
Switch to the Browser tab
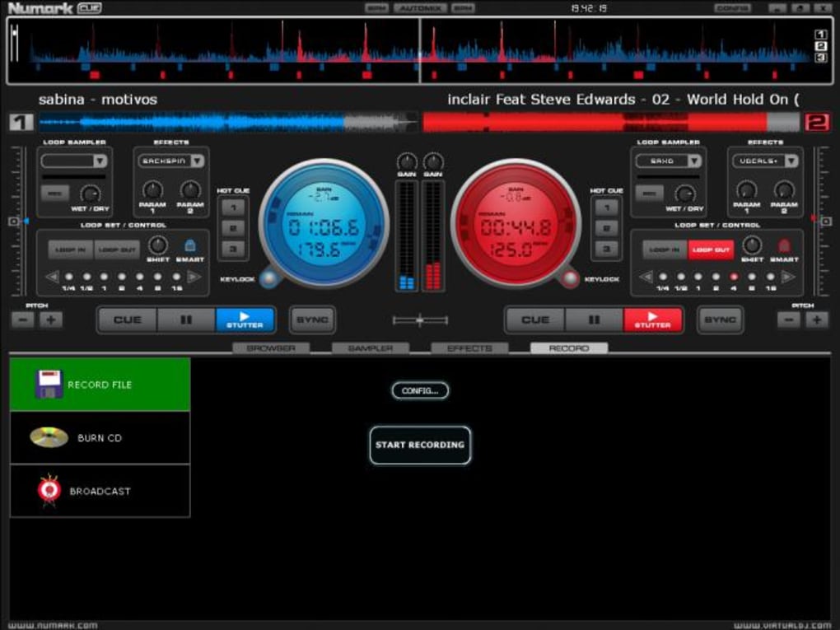[271, 348]
